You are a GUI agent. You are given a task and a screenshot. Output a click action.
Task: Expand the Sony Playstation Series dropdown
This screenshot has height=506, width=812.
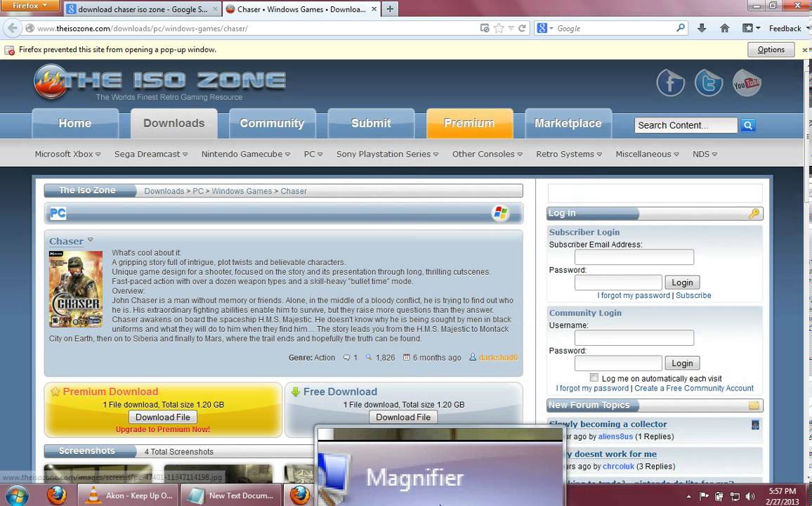tap(387, 154)
